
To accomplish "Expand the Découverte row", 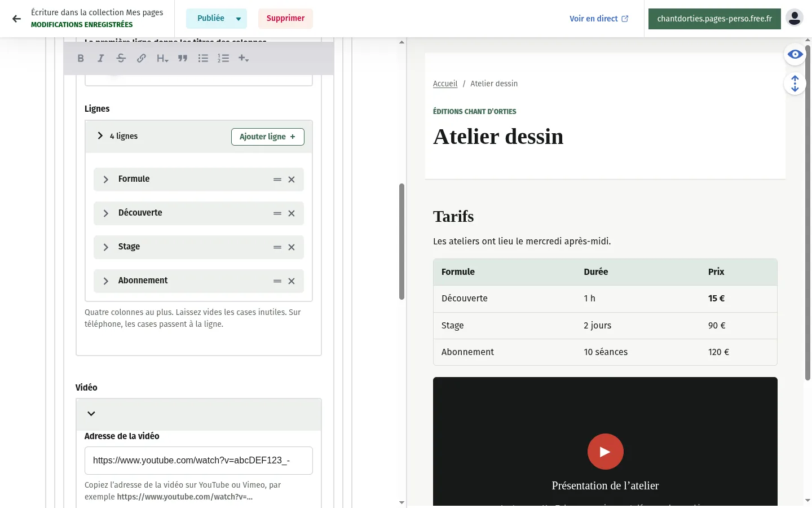I will point(106,213).
